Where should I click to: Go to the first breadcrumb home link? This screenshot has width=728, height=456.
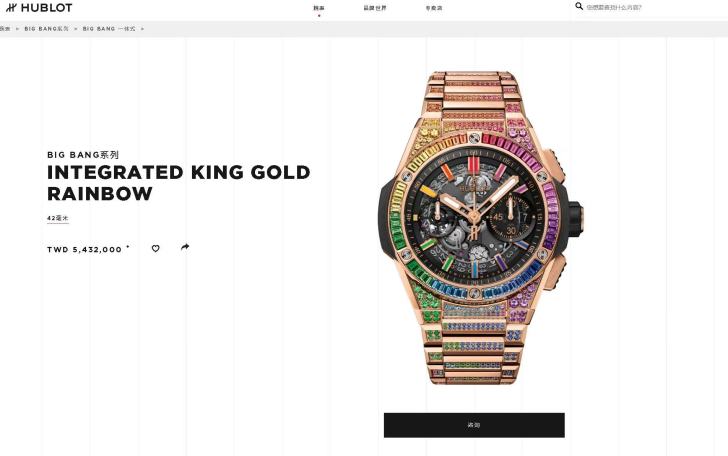4,29
